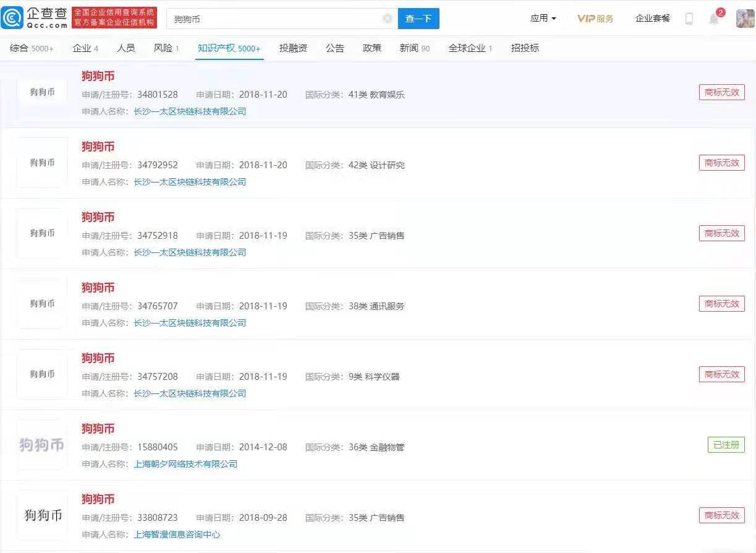This screenshot has width=756, height=553.
Task: Switch to the 全球企业 1 tab
Action: (470, 48)
